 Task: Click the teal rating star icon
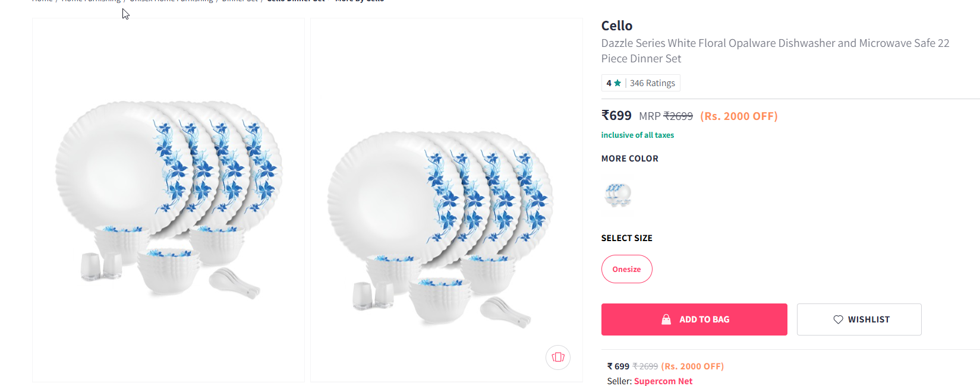[x=617, y=83]
